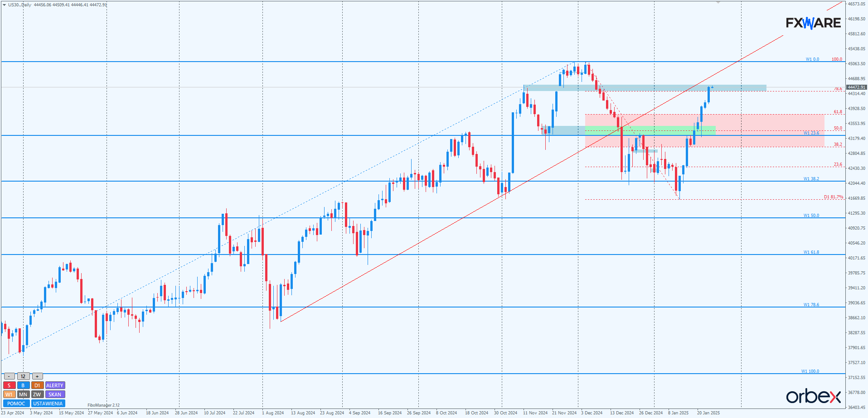
Task: Decrease value with the minus button
Action: [x=9, y=376]
